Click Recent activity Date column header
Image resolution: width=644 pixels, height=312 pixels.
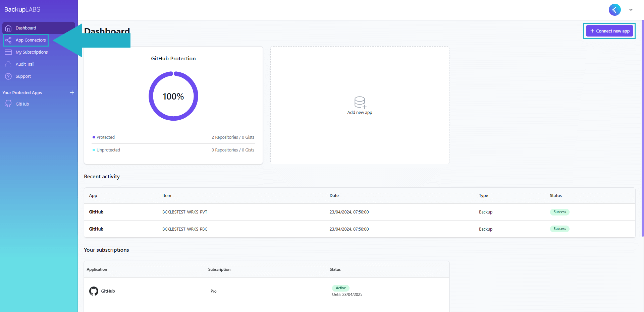coord(334,196)
